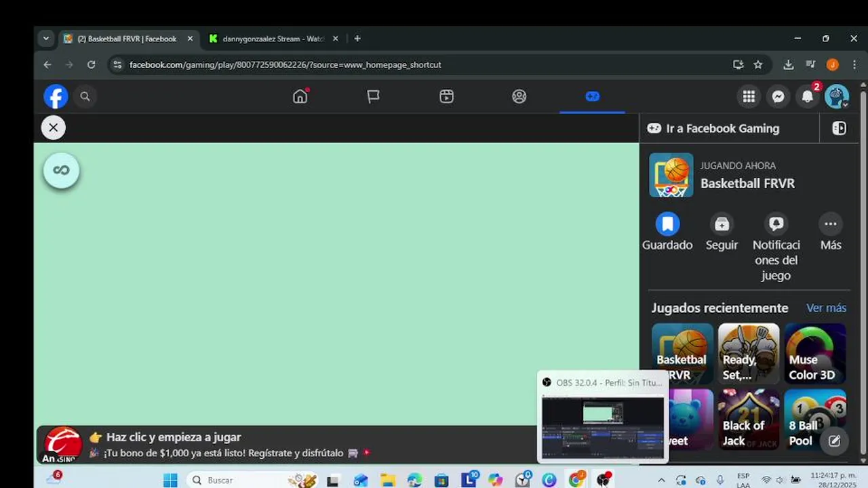Show hidden system tray icons

coord(661,480)
